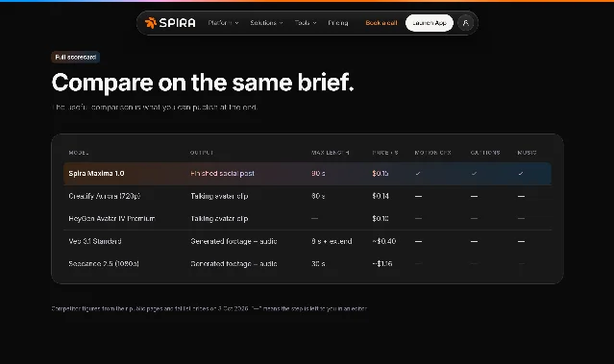Click the Captions checkmark for Spira Maxima
This screenshot has width=614, height=364.
[x=474, y=174]
